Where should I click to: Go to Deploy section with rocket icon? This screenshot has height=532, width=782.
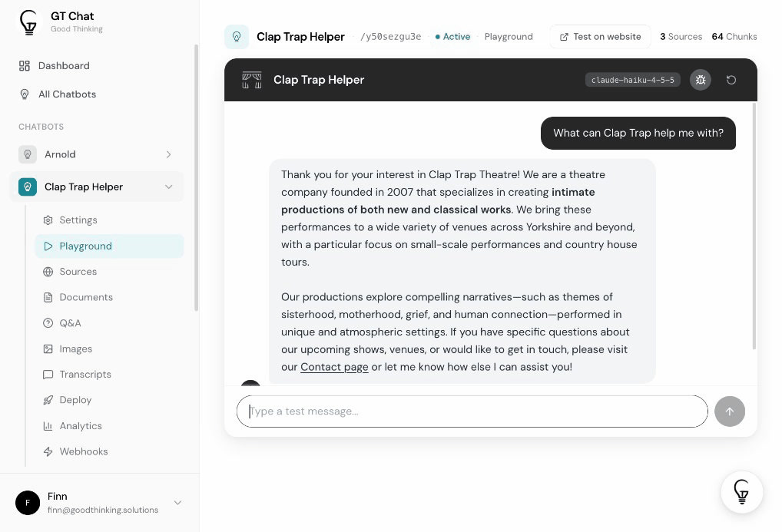75,400
